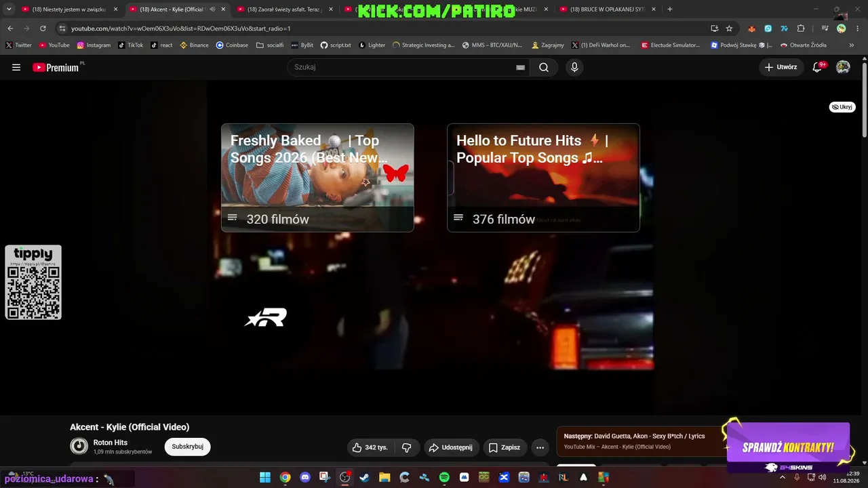
Task: Launch Discord from the taskbar
Action: point(305,478)
